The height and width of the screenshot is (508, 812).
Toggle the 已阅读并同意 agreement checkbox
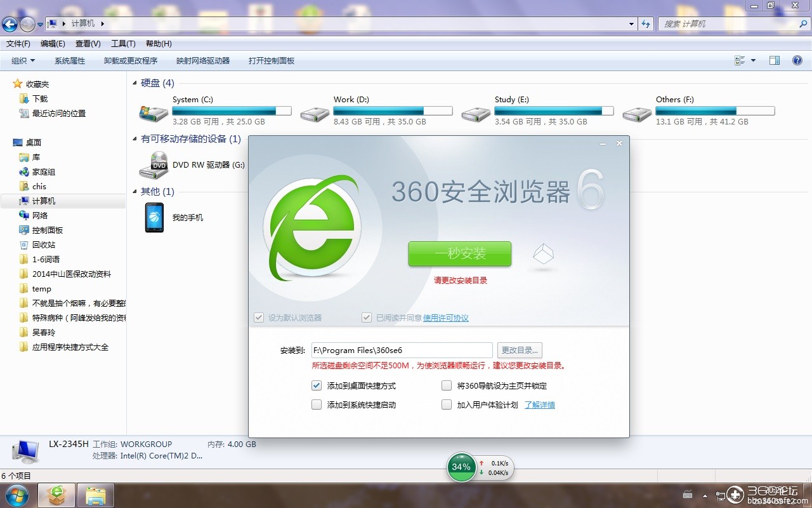coord(367,317)
